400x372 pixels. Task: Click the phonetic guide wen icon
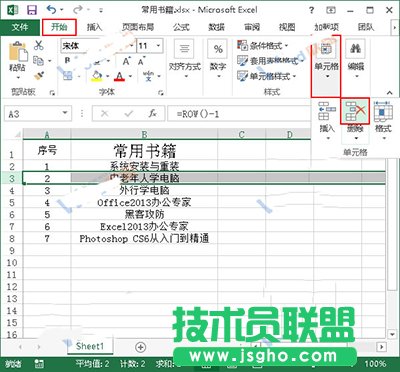click(148, 76)
